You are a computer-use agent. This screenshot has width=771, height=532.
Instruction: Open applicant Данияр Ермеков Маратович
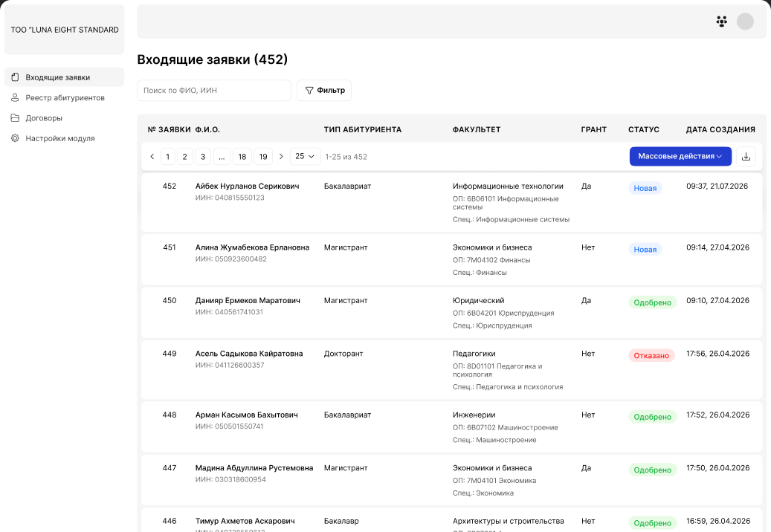point(248,301)
